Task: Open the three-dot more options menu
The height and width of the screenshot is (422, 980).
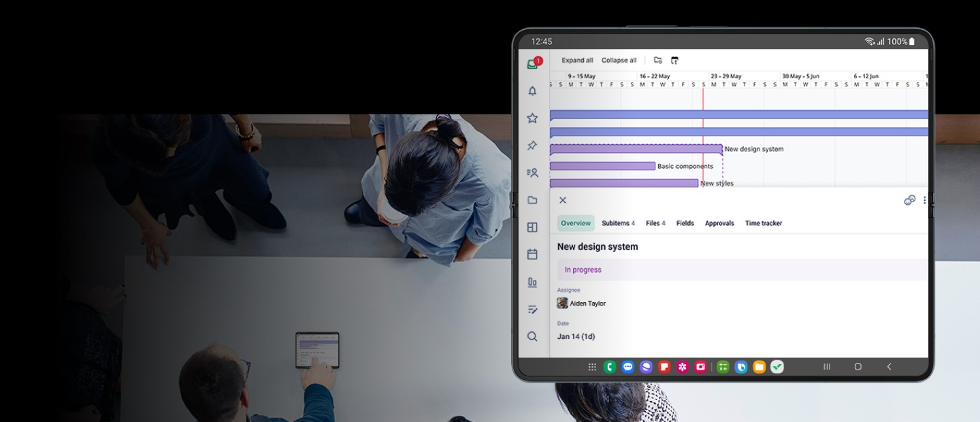Action: [924, 200]
